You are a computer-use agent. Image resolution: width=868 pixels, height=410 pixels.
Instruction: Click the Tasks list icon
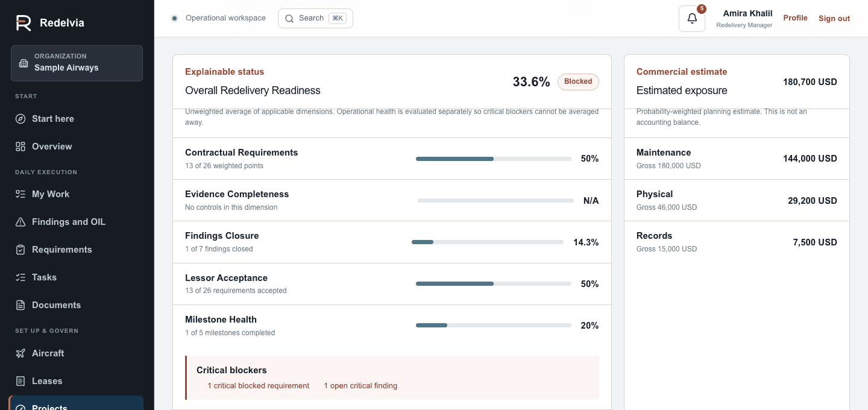tap(20, 277)
